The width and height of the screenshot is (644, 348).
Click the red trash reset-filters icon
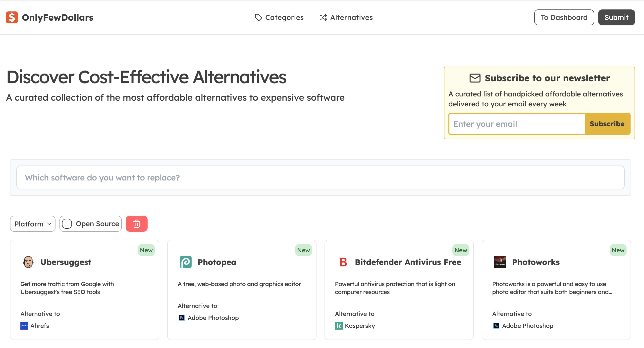pyautogui.click(x=137, y=224)
